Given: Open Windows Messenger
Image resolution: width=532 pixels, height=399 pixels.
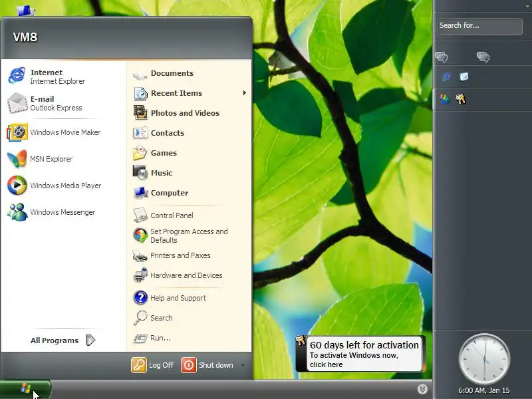Looking at the screenshot, I should [52, 212].
